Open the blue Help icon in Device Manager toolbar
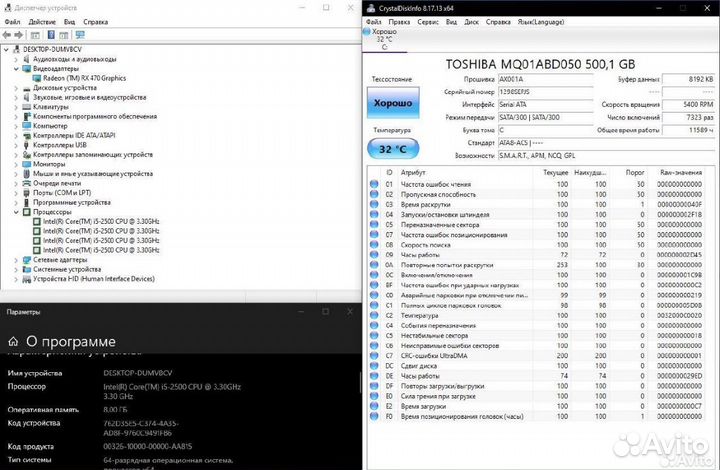The width and height of the screenshot is (720, 470). point(51,35)
